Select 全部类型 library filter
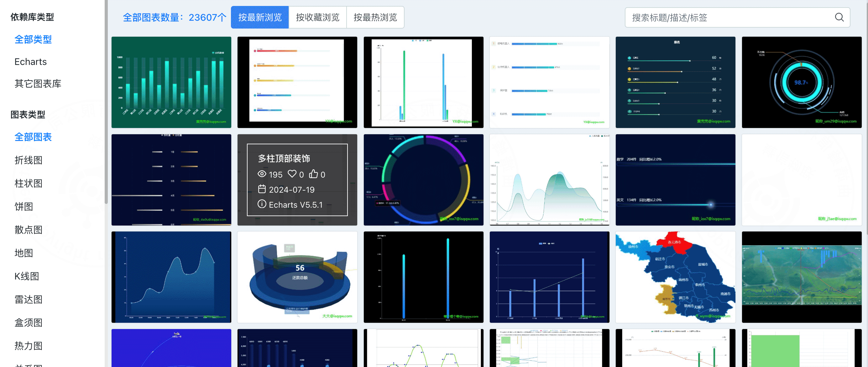Viewport: 868px width, 367px height. coord(33,40)
